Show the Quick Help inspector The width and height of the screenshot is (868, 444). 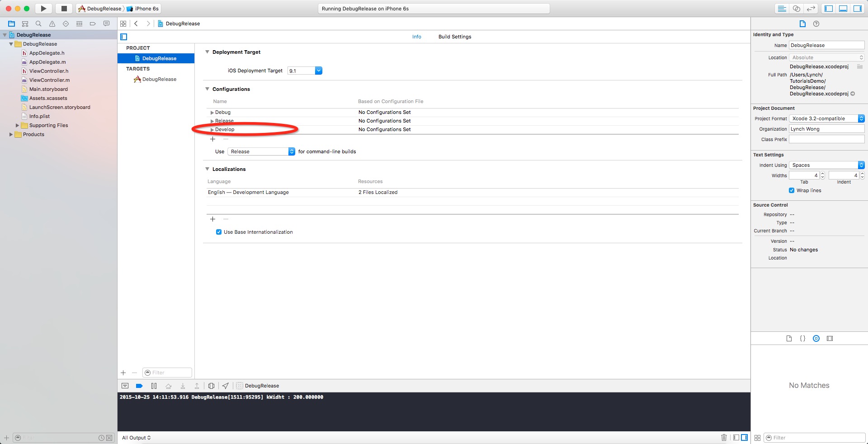point(816,24)
